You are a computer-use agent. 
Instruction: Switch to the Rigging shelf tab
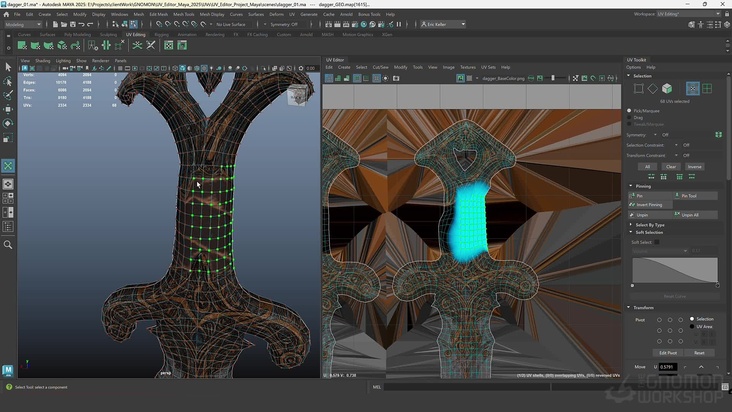pyautogui.click(x=161, y=35)
